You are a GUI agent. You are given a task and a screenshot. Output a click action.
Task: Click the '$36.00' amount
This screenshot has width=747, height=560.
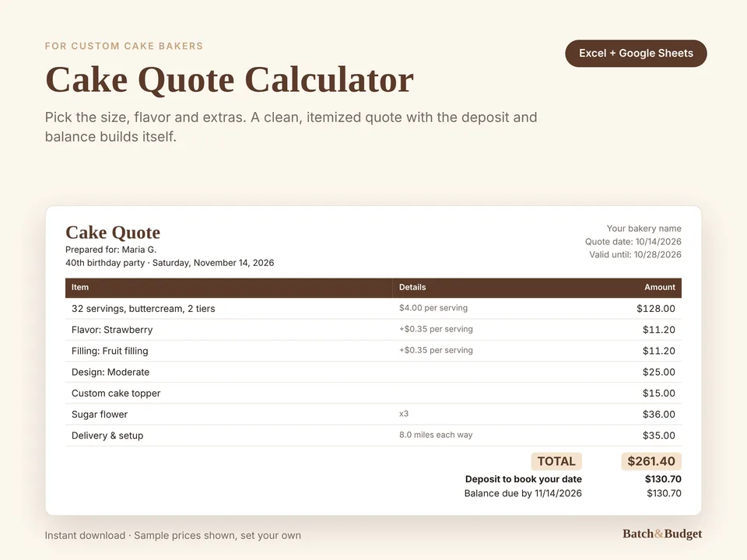pos(659,415)
